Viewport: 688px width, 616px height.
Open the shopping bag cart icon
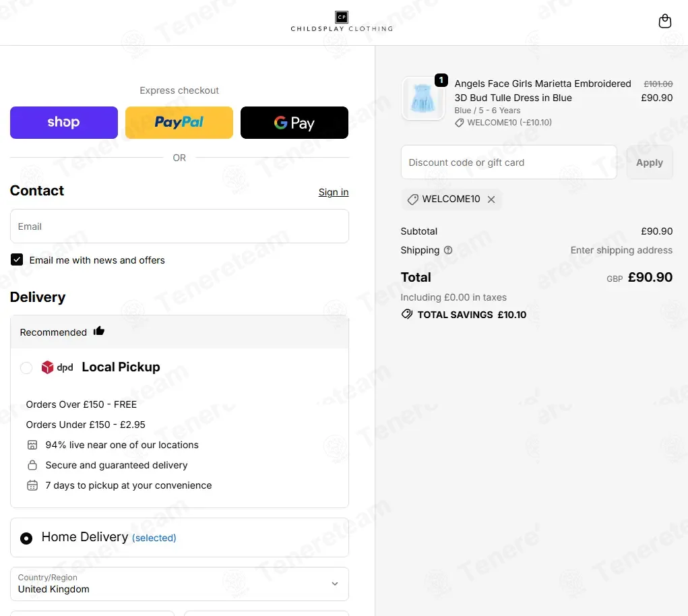[x=664, y=21]
